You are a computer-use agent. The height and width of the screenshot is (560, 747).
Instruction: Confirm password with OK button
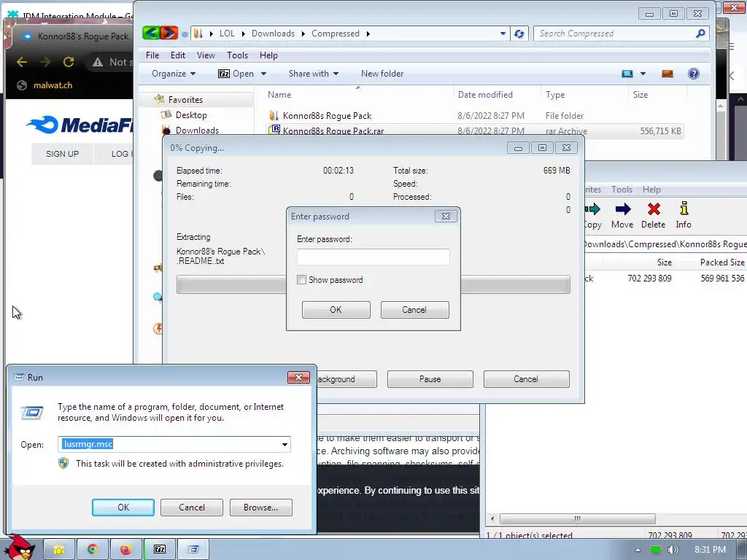[336, 309]
